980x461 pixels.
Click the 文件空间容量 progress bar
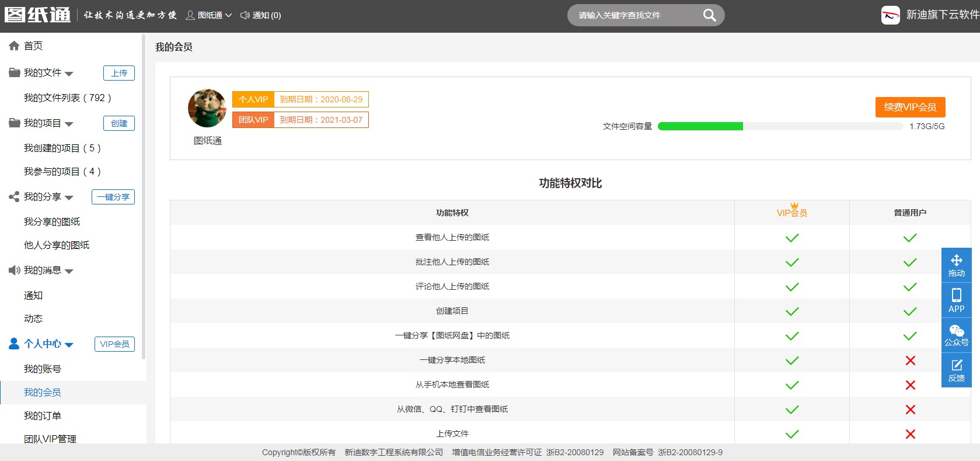point(780,126)
